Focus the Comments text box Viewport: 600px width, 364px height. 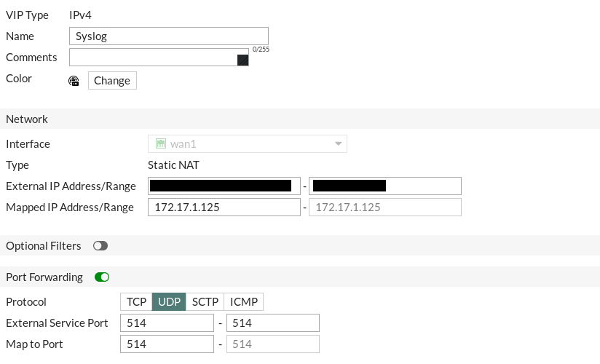pyautogui.click(x=153, y=58)
